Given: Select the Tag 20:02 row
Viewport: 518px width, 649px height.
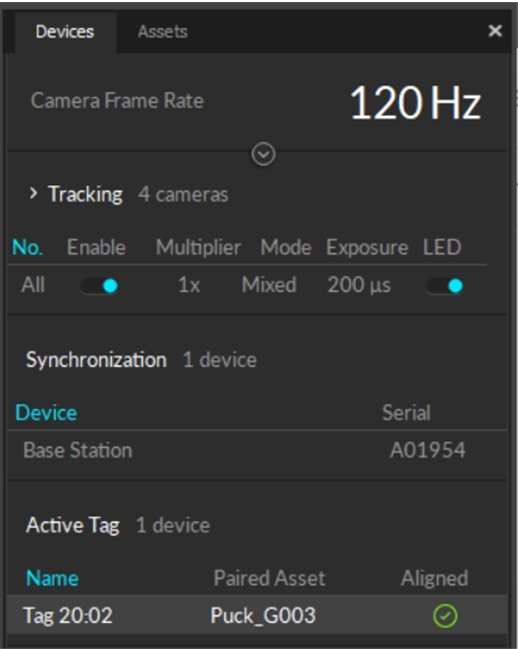Looking at the screenshot, I should tap(257, 615).
